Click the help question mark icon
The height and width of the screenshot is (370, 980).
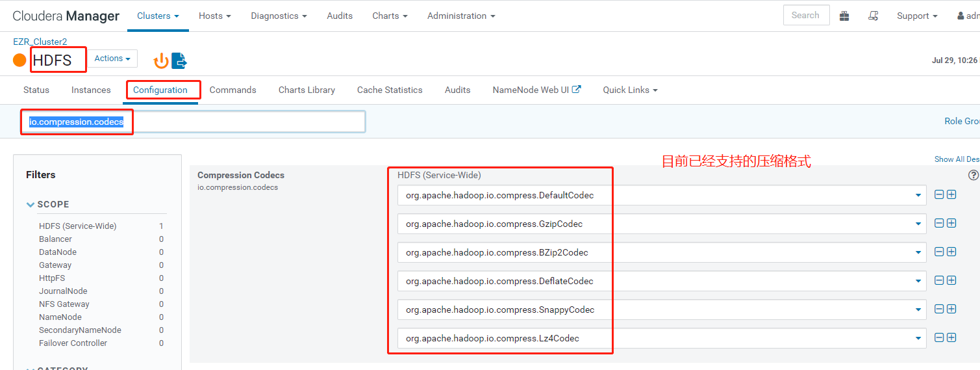(973, 175)
